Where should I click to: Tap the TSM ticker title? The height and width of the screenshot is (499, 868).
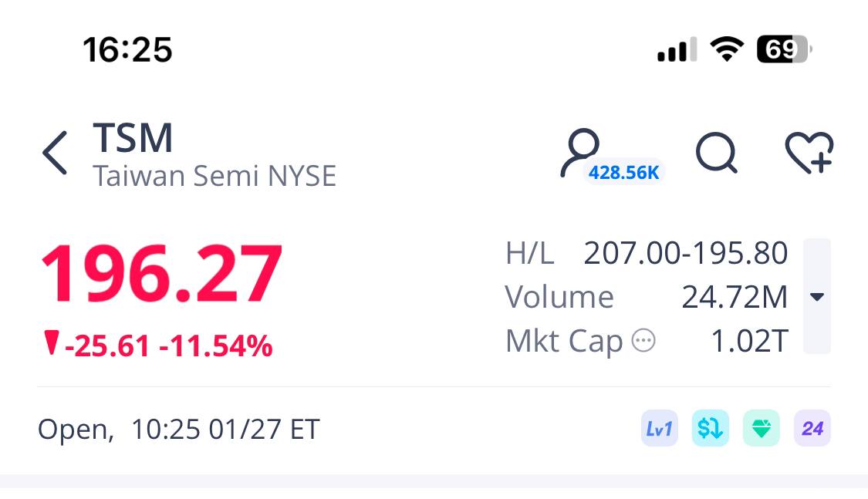tap(133, 139)
